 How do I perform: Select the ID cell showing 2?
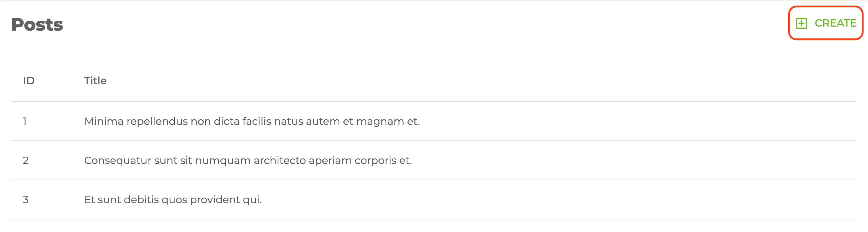pos(26,160)
